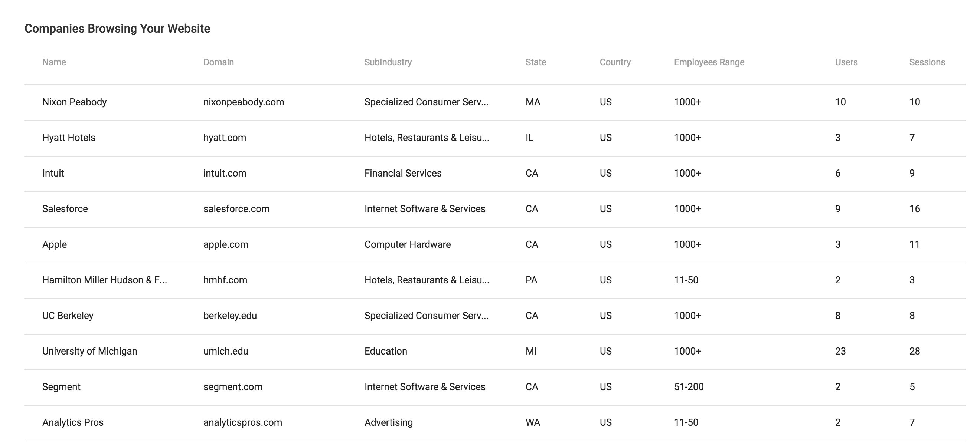Sort table by Users column header
The height and width of the screenshot is (448, 980).
point(846,62)
